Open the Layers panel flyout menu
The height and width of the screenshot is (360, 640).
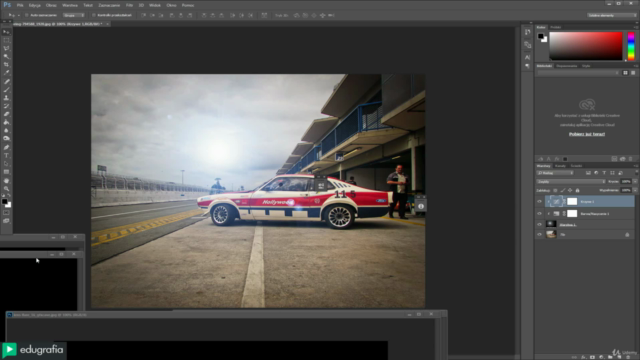coord(636,166)
